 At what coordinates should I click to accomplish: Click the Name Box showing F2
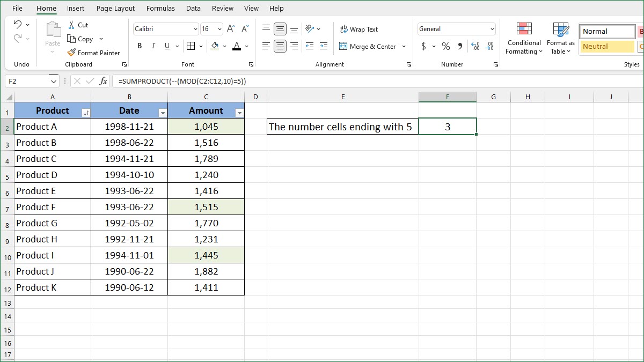26,81
